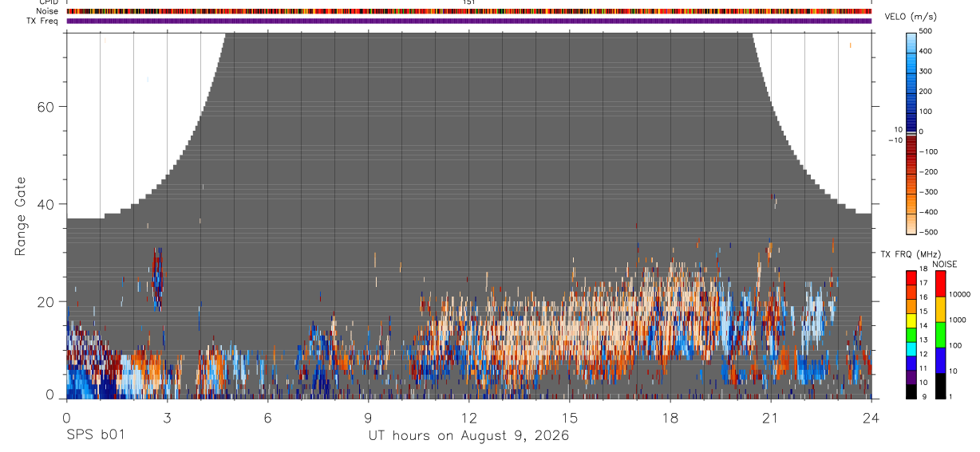This screenshot has height=452, width=980.
Task: Click the NOISE legend color bar
Action: point(941,335)
